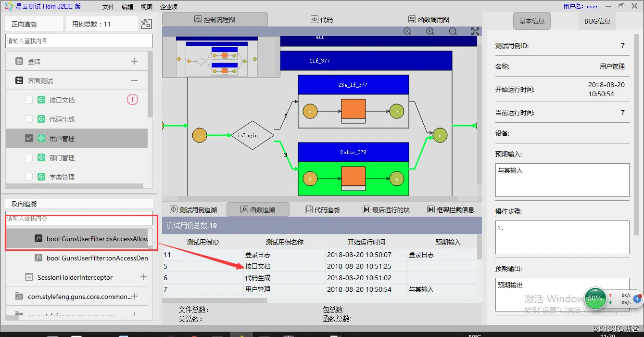Expand the SessionHolderInterceptor entry
Image resolution: width=644 pixels, height=337 pixels.
tap(143, 277)
